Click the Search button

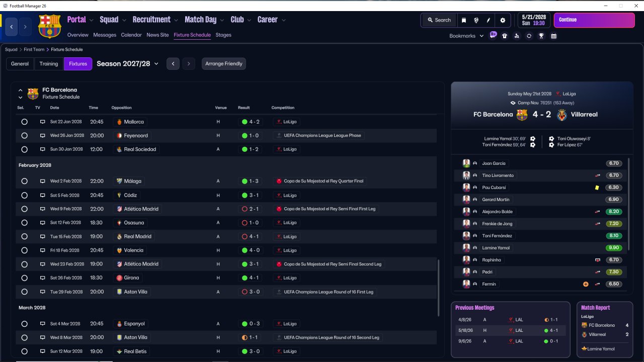click(439, 20)
